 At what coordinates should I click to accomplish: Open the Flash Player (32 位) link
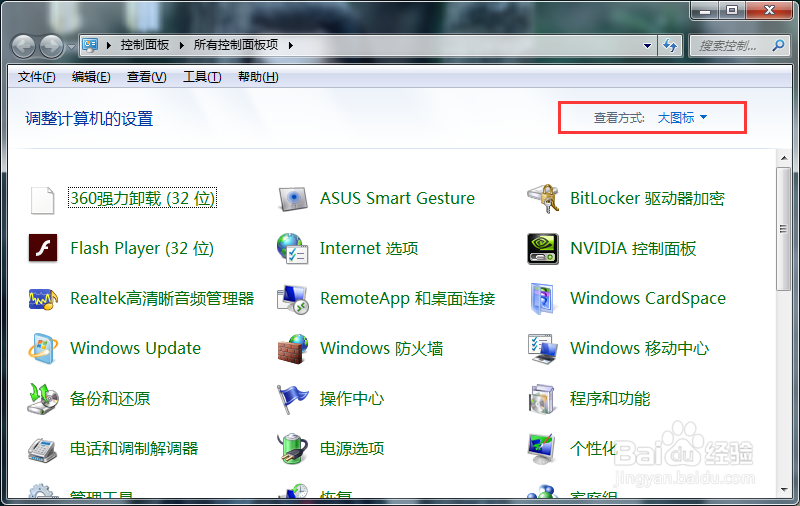(x=142, y=248)
